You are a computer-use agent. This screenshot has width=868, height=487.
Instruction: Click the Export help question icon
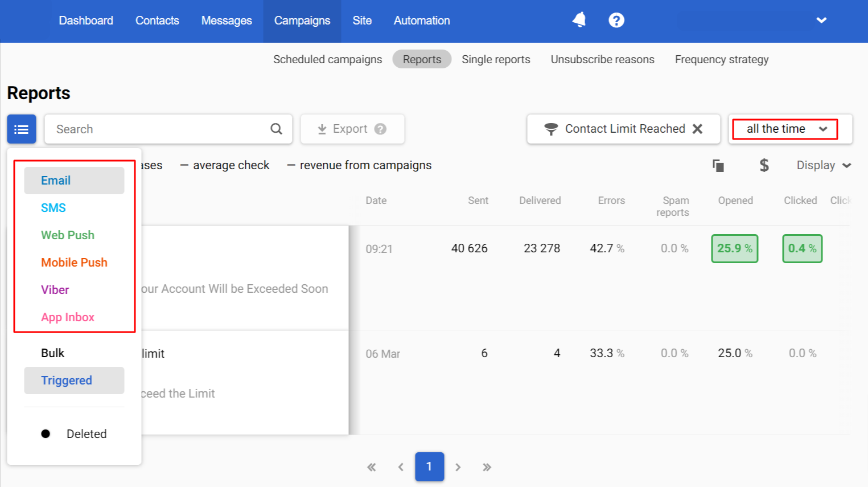point(381,129)
